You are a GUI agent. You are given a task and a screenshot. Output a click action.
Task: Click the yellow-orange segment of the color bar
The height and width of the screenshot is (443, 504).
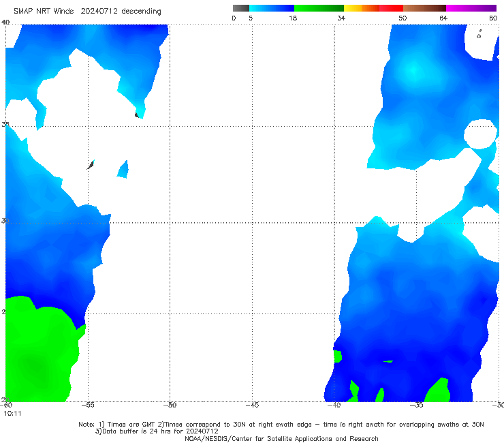pos(362,8)
